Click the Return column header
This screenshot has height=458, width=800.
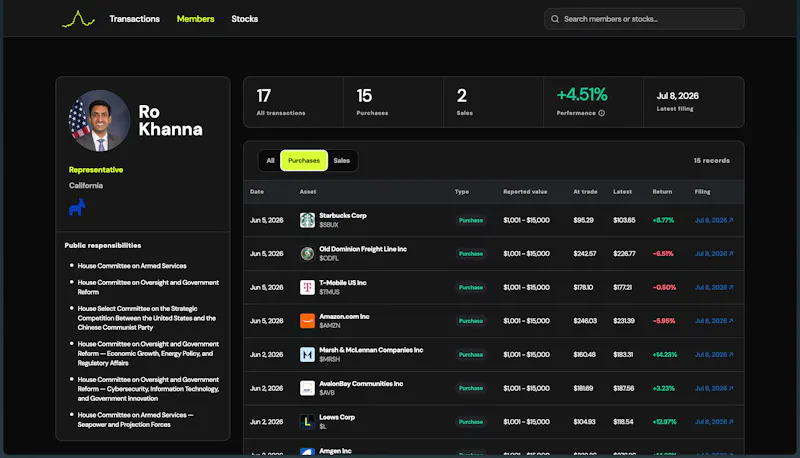coord(662,192)
